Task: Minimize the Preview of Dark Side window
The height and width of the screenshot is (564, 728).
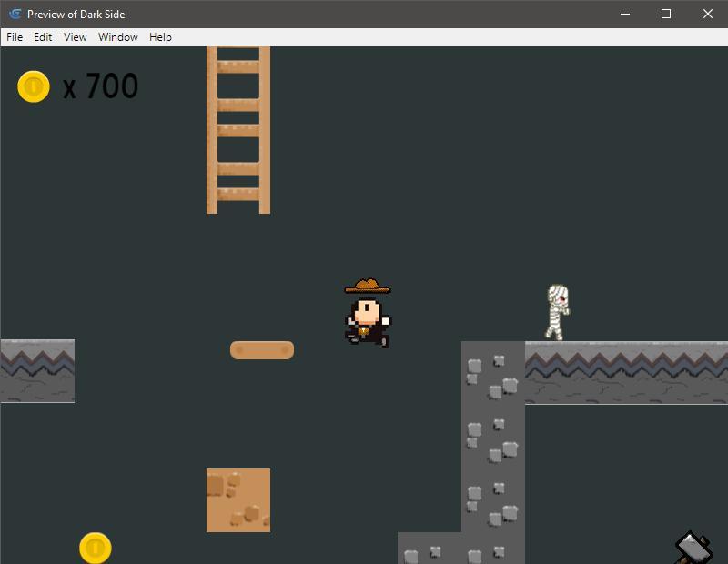Action: (625, 14)
